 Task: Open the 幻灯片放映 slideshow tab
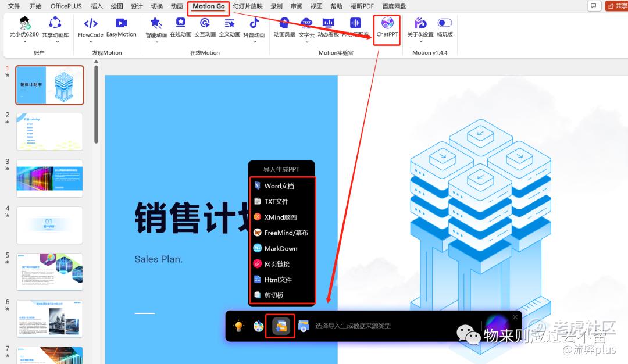248,6
